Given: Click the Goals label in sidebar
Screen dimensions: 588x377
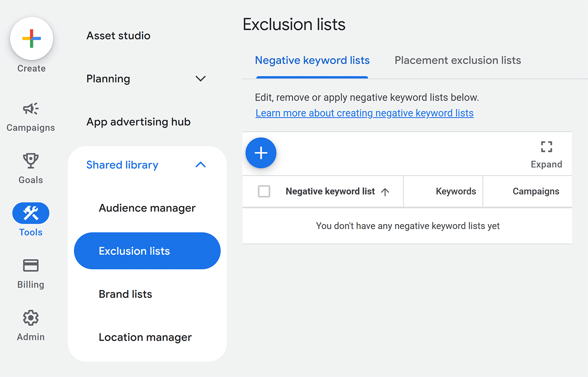Looking at the screenshot, I should pos(31,180).
